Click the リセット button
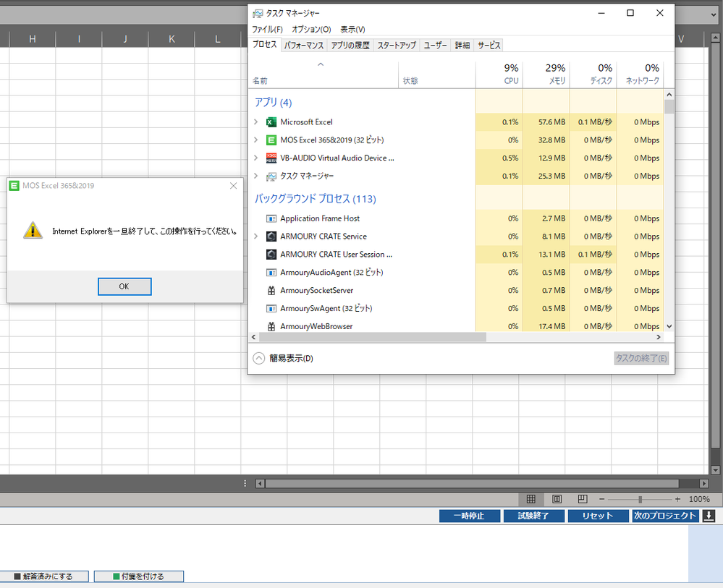723x588 pixels. pos(598,516)
